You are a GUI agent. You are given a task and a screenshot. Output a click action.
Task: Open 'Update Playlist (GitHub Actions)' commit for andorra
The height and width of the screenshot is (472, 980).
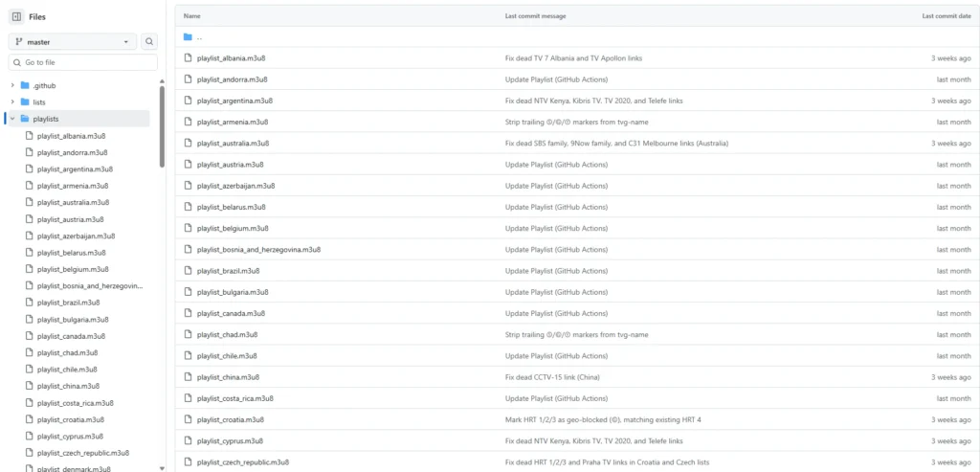pos(556,79)
